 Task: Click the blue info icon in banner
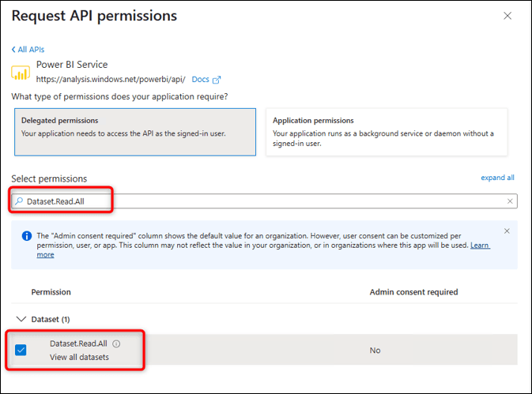[26, 236]
